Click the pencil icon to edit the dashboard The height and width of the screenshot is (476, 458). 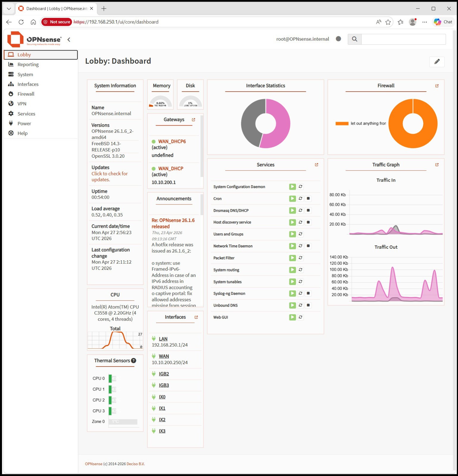click(x=437, y=62)
